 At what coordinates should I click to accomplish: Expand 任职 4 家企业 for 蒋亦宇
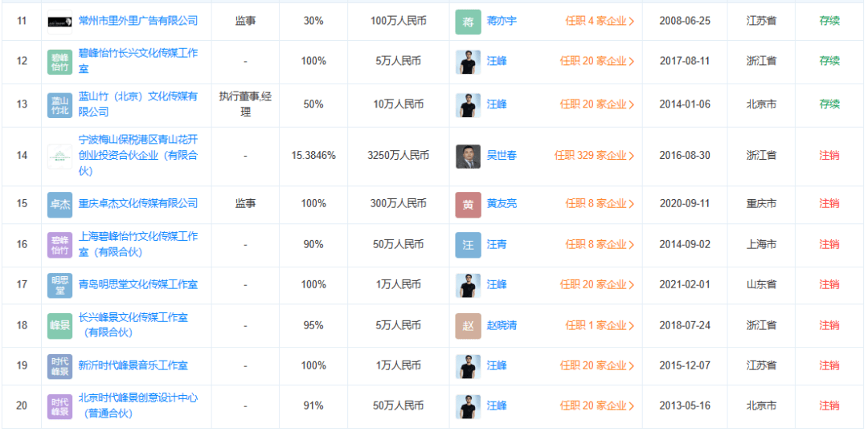(599, 21)
